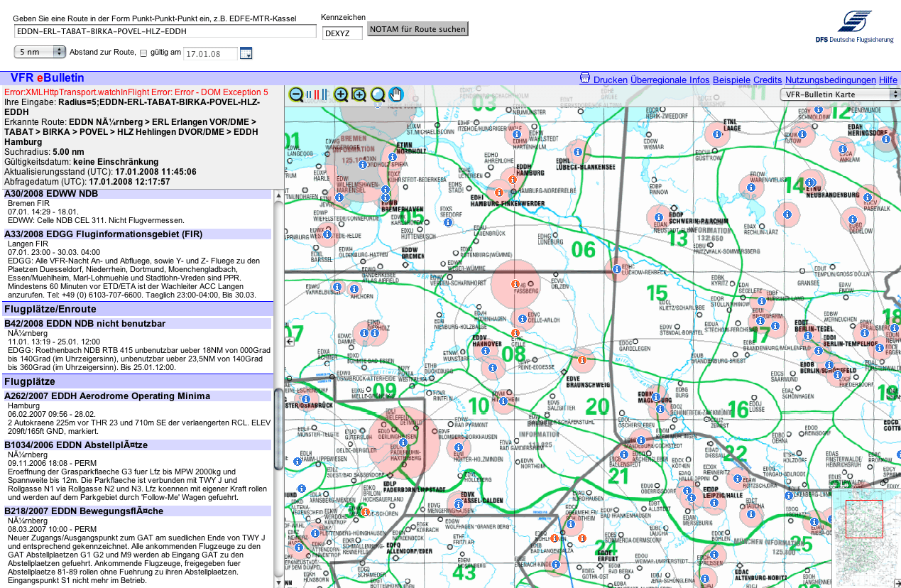Select the A30/2008 EDWW NDB heading
Screen dimensions: 901x588
137,193
